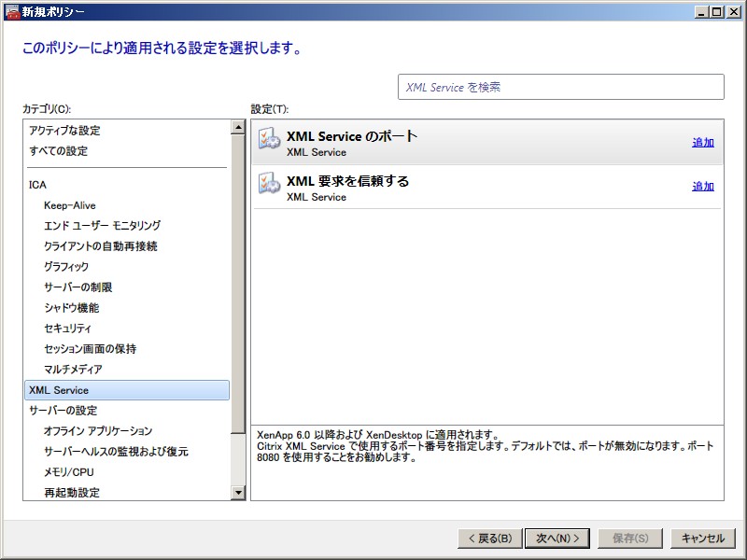Click the XML 要求を信頼する setting icon
This screenshot has width=747, height=560.
coord(270,186)
